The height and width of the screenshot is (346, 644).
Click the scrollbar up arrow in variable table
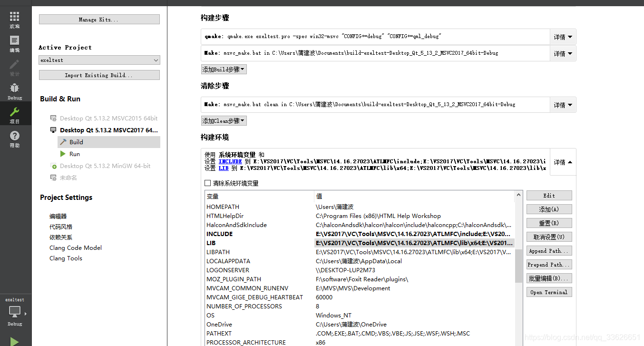(x=518, y=195)
